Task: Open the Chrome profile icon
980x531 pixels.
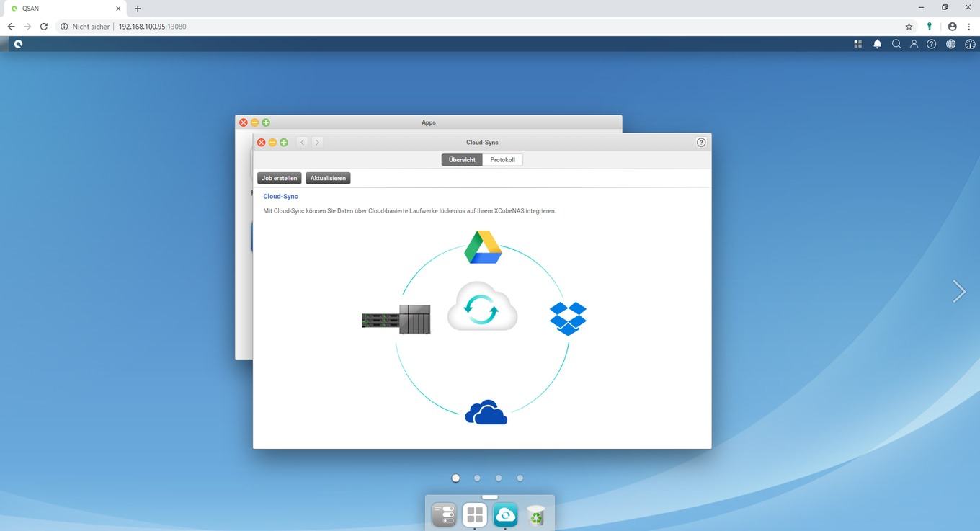Action: (x=952, y=26)
